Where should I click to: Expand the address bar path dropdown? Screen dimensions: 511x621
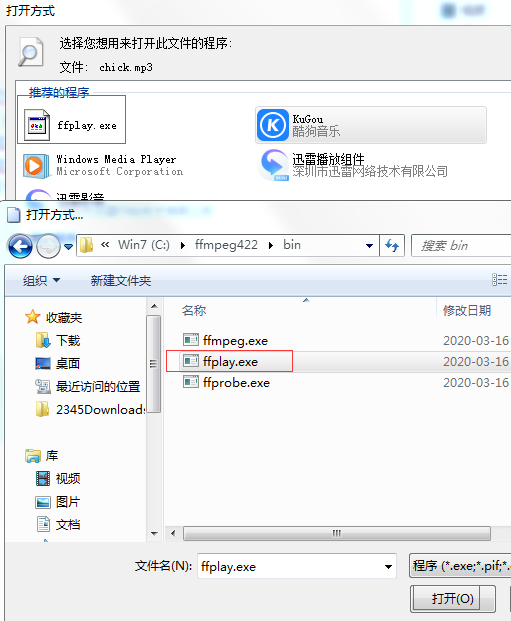(x=369, y=246)
